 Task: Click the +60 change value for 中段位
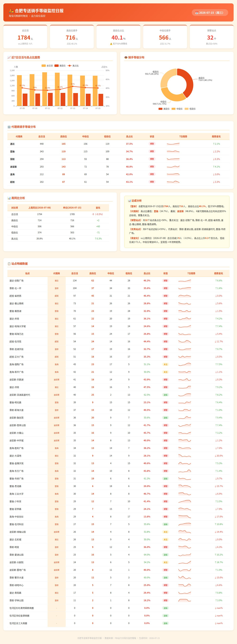[98, 227]
